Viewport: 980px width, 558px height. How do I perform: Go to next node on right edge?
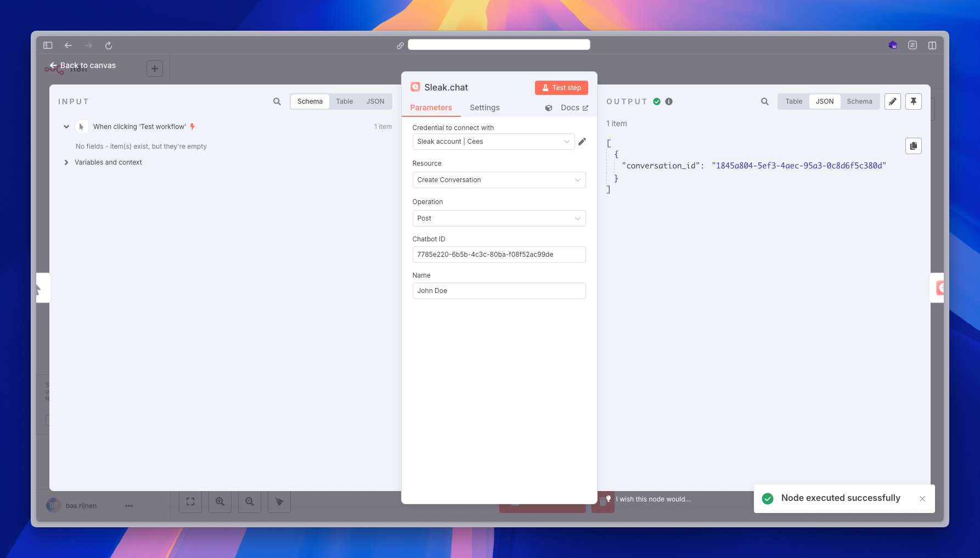(937, 288)
